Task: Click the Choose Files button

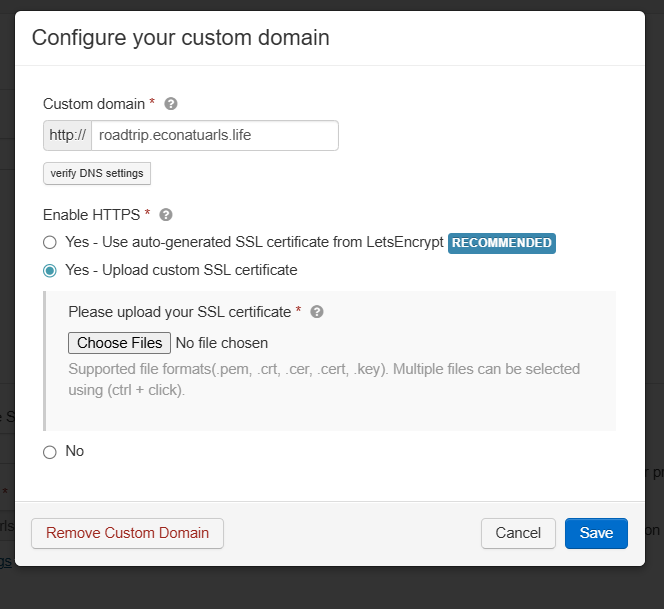Action: [119, 343]
